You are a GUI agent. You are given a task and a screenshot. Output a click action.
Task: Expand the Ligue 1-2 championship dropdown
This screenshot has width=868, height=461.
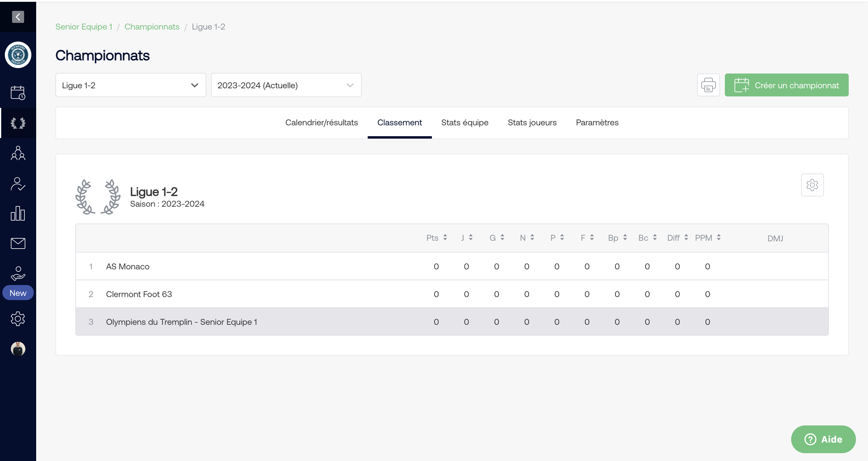click(x=131, y=85)
